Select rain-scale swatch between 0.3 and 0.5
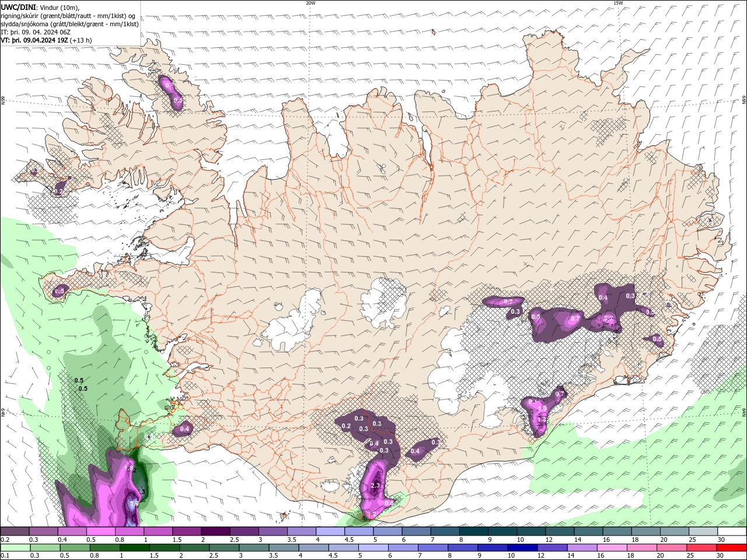747x560 pixels. click(45, 548)
